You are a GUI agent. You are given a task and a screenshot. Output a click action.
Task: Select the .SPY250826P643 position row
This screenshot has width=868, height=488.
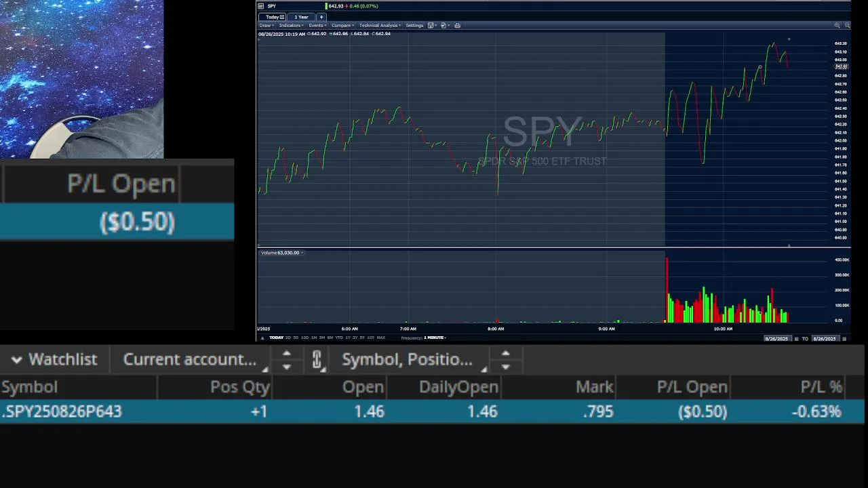[433, 411]
